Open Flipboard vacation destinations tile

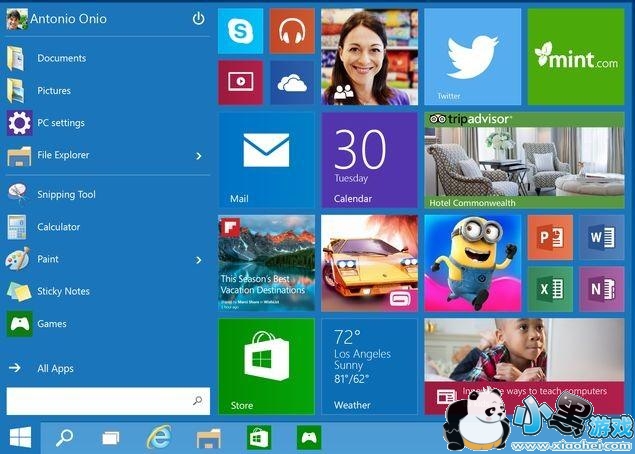coord(266,263)
